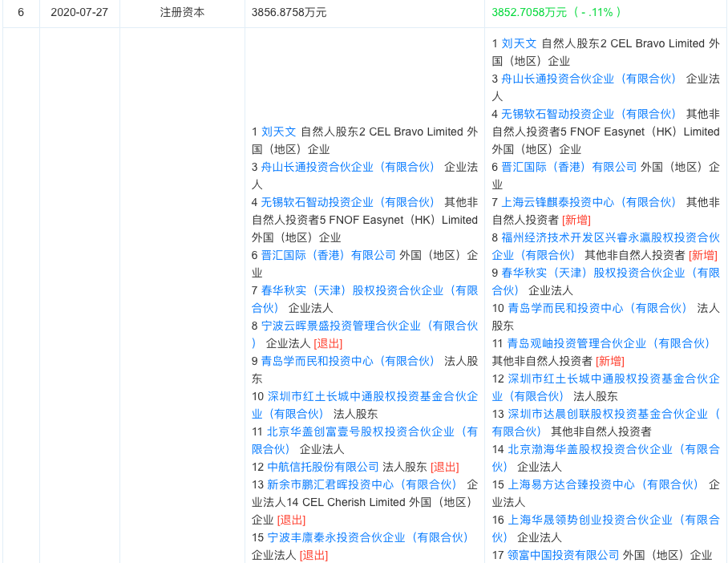Viewport: 728px width, 563px height.
Task: Click 晋汇国际（香港）有限公司 in before-change column
Action: pos(328,256)
